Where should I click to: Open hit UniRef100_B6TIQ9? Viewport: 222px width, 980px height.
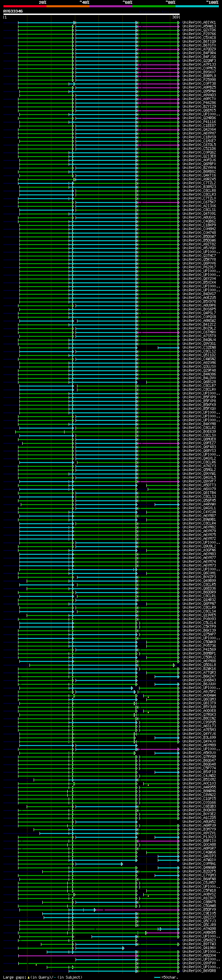[199, 41]
